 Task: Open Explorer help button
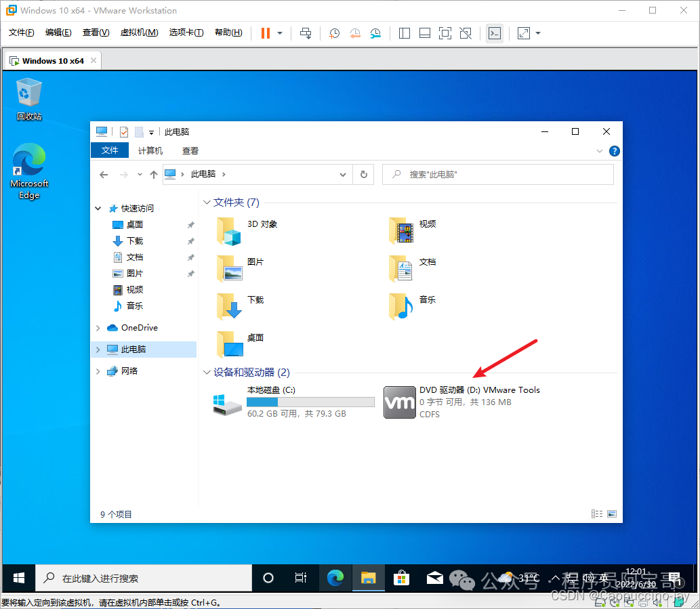tap(615, 151)
